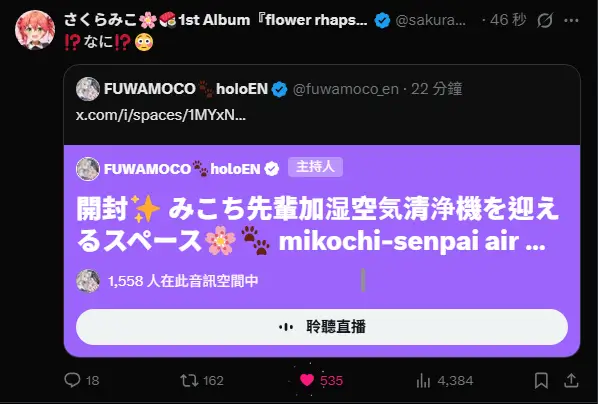Open Sakura Miko's profile avatar
Screen dimensions: 598x404
point(35,30)
